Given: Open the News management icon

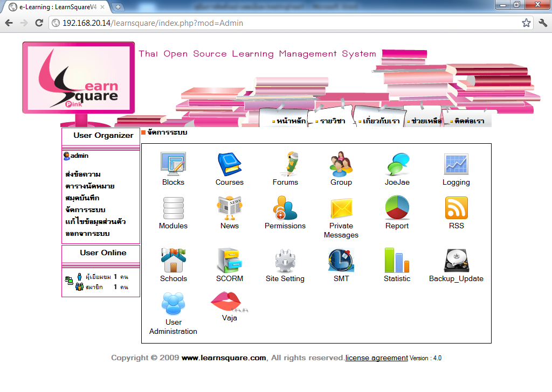Looking at the screenshot, I should point(229,208).
